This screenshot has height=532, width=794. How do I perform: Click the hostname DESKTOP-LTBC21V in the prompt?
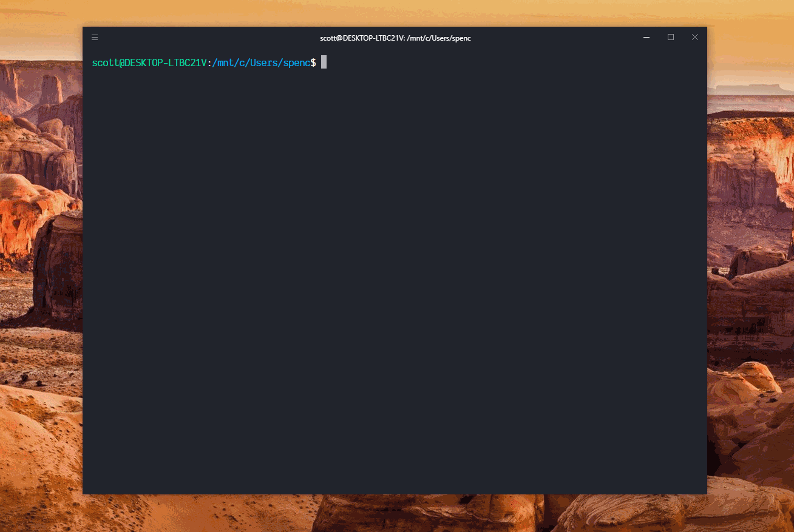165,62
